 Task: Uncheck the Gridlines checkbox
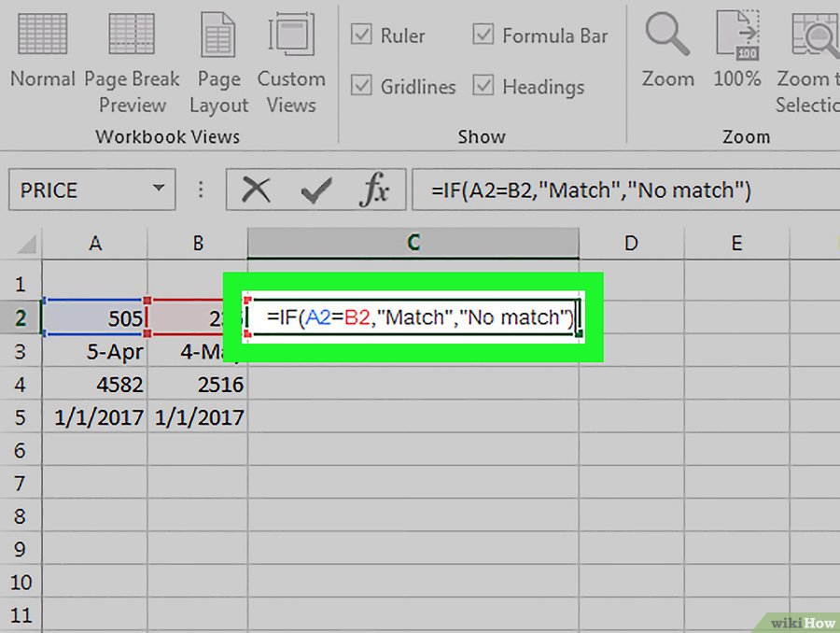point(361,87)
